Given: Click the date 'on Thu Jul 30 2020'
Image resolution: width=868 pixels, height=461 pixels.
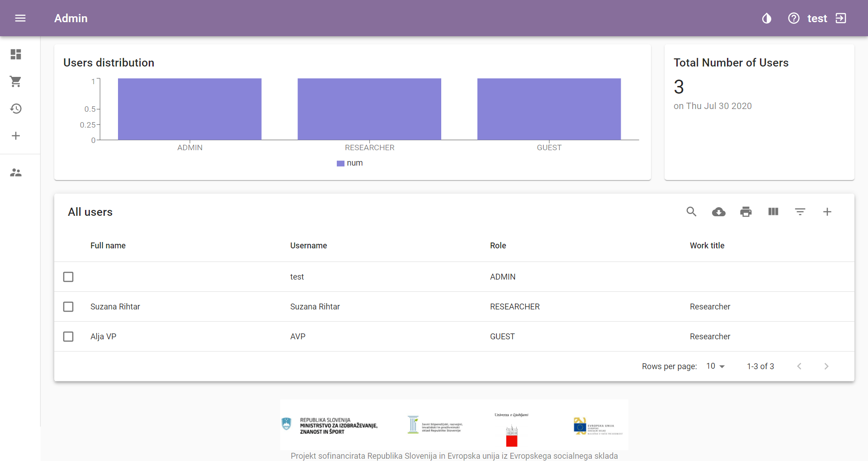Looking at the screenshot, I should (x=712, y=106).
